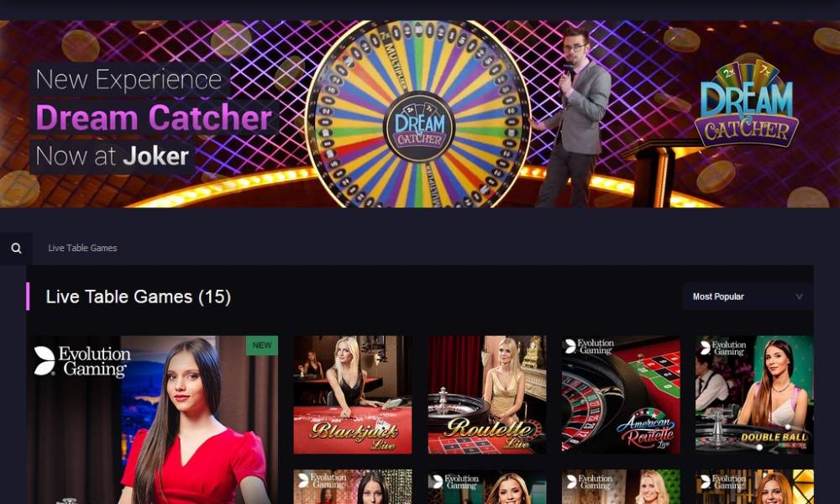The height and width of the screenshot is (504, 840).
Task: Click the Dream Catcher headline text on banner
Action: [x=154, y=118]
